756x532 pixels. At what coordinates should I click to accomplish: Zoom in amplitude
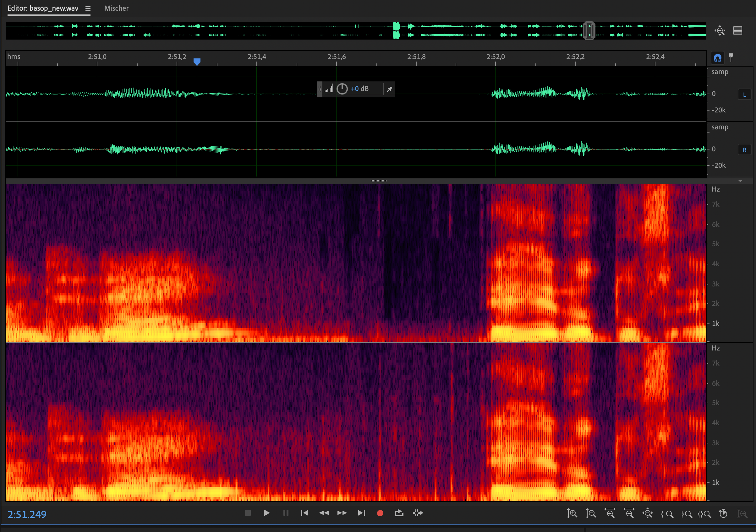tap(572, 513)
